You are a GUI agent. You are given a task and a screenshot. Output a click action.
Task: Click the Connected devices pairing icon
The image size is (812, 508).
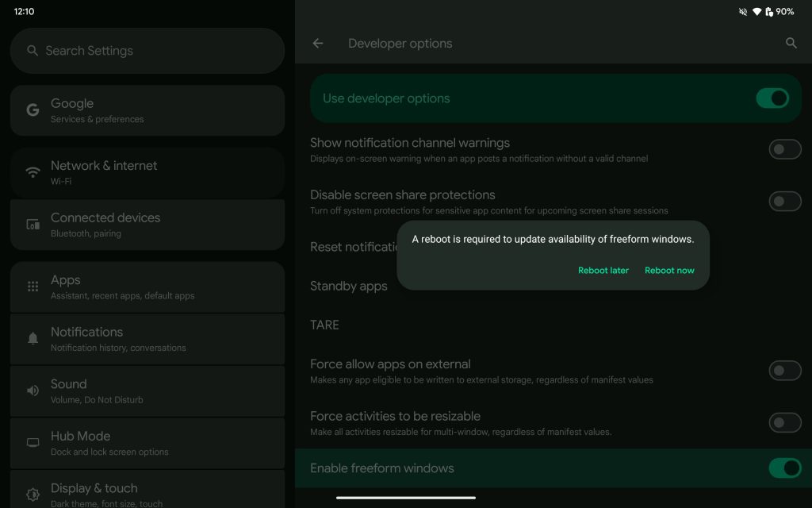click(33, 224)
